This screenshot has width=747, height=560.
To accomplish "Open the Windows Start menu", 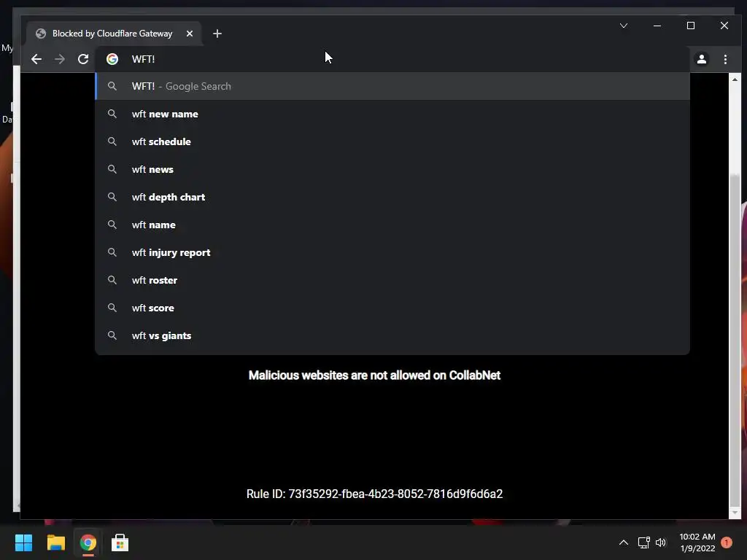I will [x=23, y=542].
